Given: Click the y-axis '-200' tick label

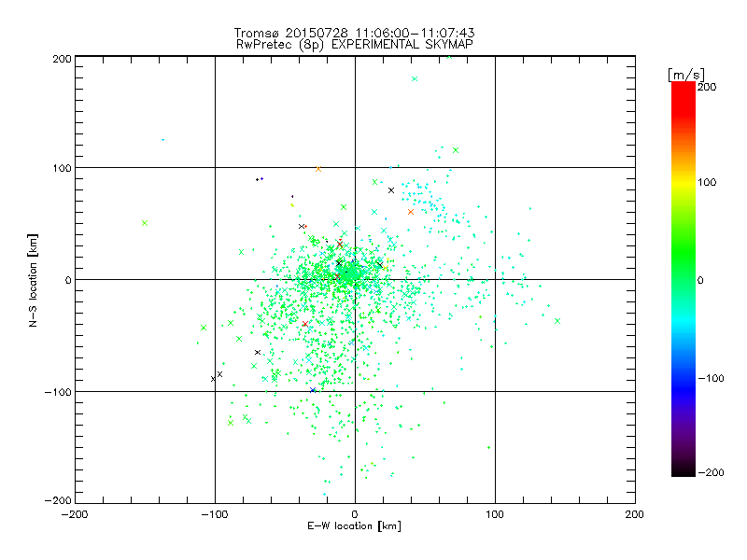Looking at the screenshot, I should click(58, 500).
